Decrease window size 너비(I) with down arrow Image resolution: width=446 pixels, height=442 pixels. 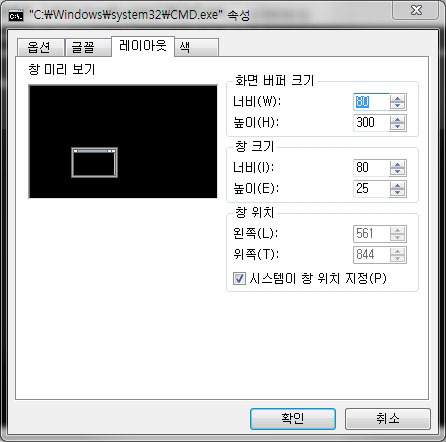tap(397, 172)
